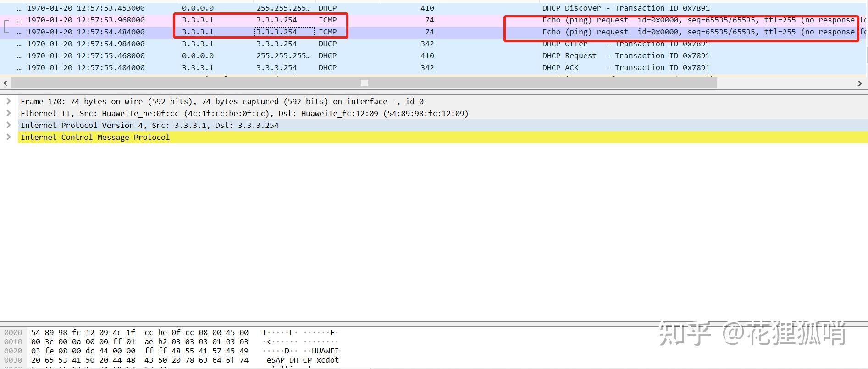Click destination 3.3.3.254 in the 12:57:55.484000 row

[x=276, y=67]
